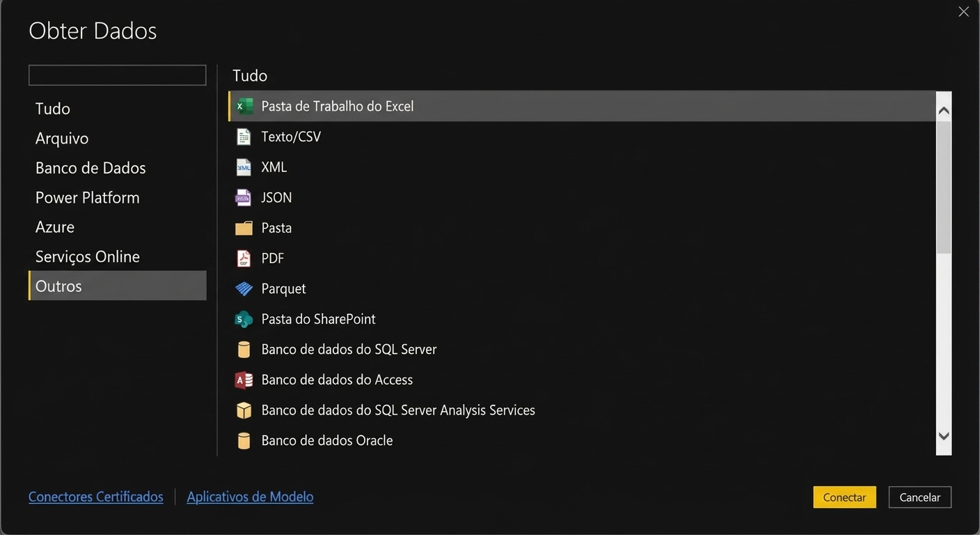Click the Cancelar button
The height and width of the screenshot is (535, 980).
tap(920, 497)
